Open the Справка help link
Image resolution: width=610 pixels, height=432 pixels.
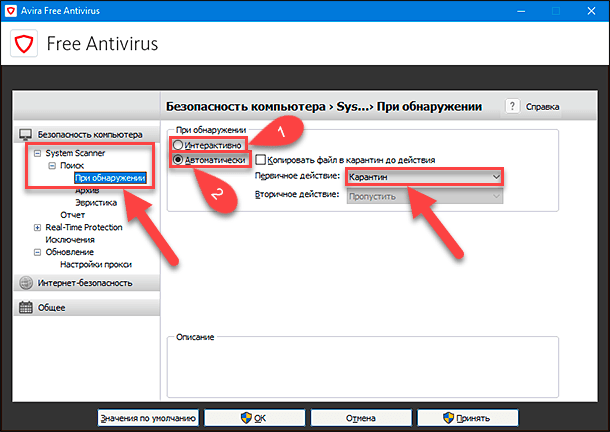point(542,107)
